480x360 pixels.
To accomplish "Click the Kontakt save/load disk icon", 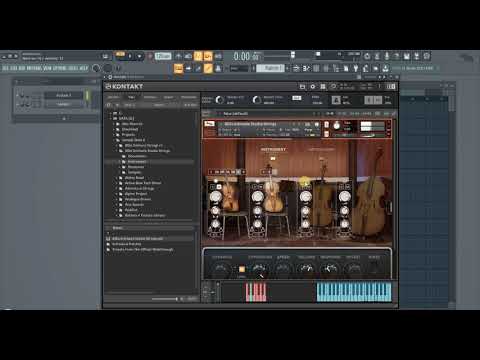I will click(x=302, y=87).
